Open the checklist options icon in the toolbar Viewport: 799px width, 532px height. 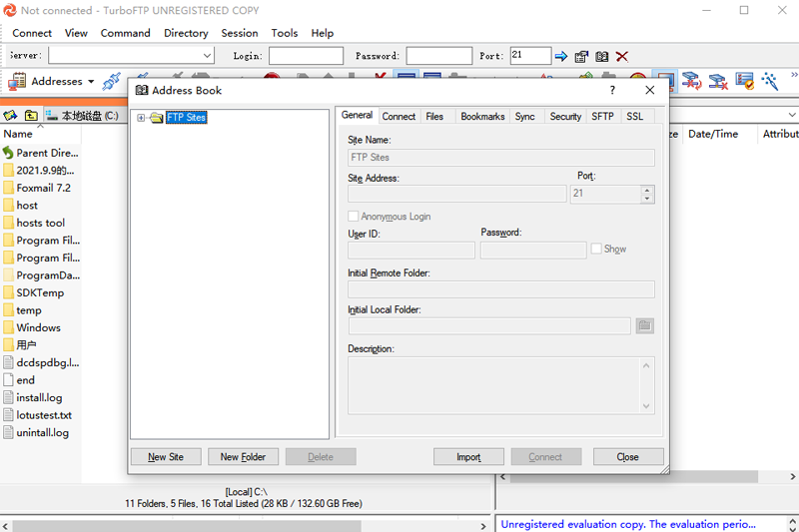tap(744, 82)
